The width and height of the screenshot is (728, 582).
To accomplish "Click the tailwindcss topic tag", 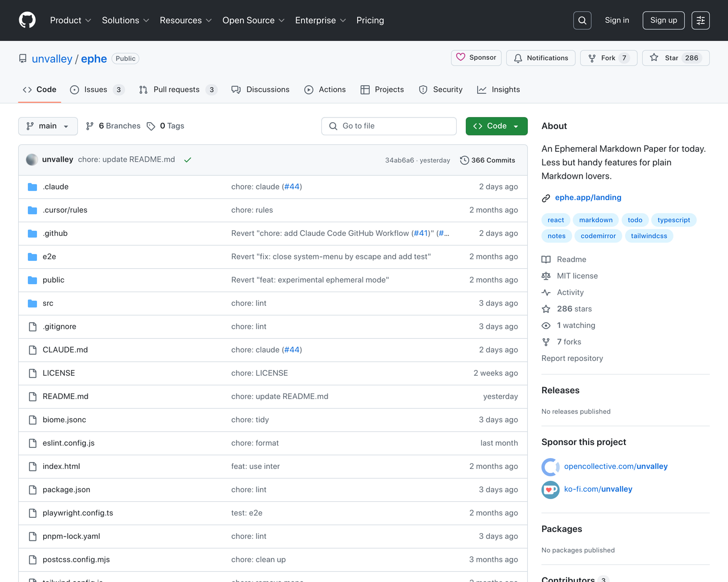I will point(649,236).
